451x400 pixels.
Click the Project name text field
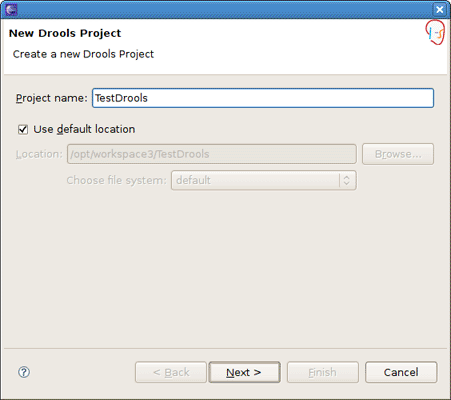[x=263, y=98]
